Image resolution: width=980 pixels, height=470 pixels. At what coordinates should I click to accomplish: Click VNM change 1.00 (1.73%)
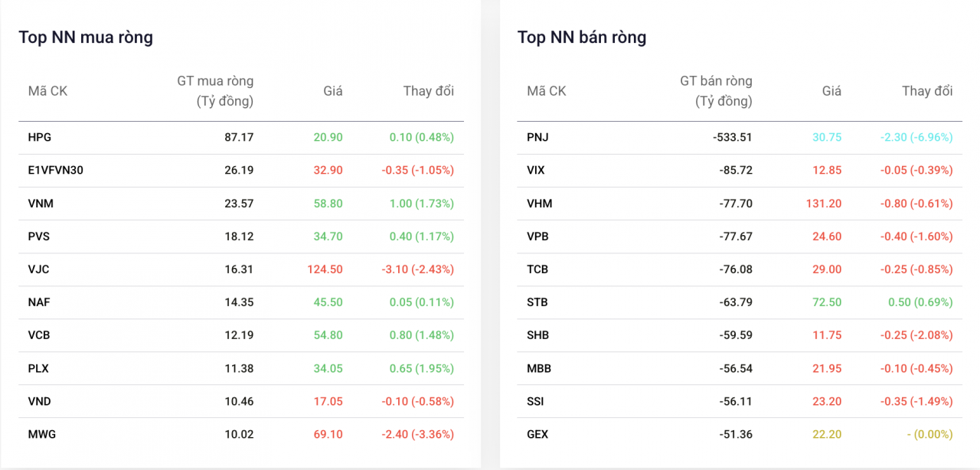pyautogui.click(x=421, y=204)
